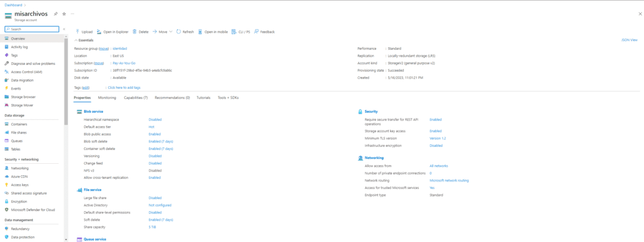The width and height of the screenshot is (644, 242).
Task: Open the more options ellipsis beside the title
Action: tap(72, 14)
